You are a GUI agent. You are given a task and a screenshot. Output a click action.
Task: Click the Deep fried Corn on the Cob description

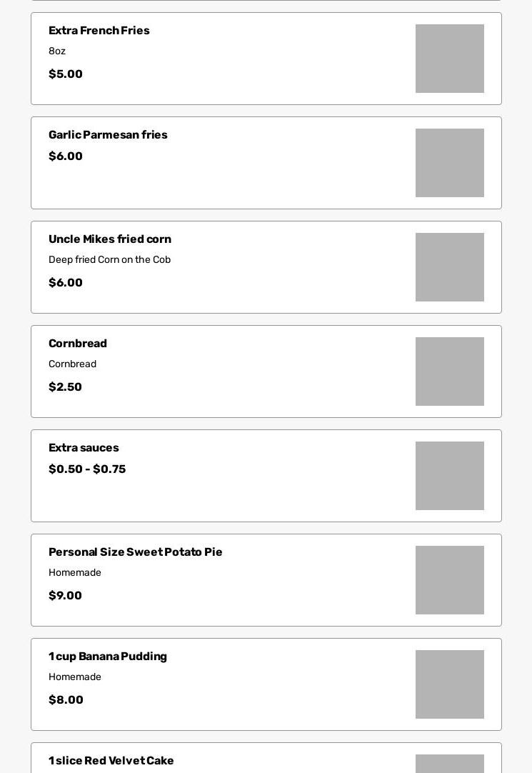[x=109, y=260]
